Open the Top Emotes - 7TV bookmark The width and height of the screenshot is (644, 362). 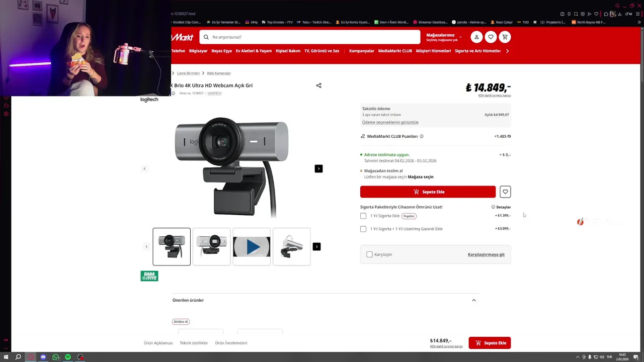pyautogui.click(x=277, y=22)
